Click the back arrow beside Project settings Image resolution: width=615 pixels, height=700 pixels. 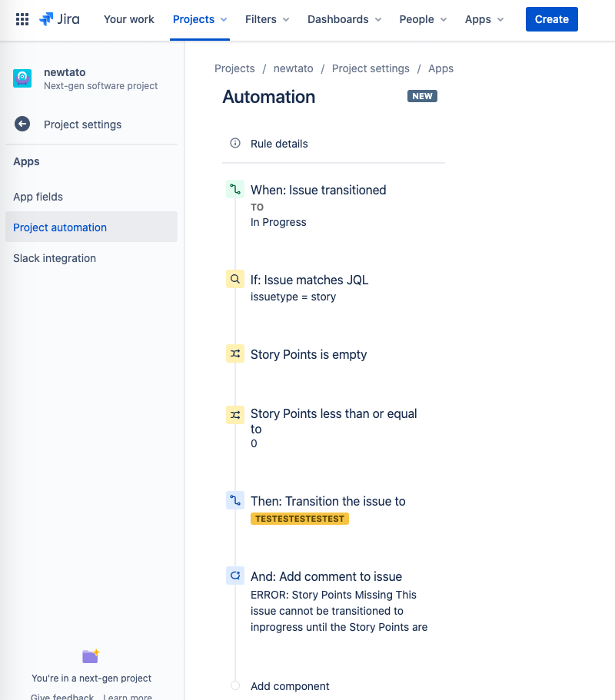pyautogui.click(x=22, y=124)
